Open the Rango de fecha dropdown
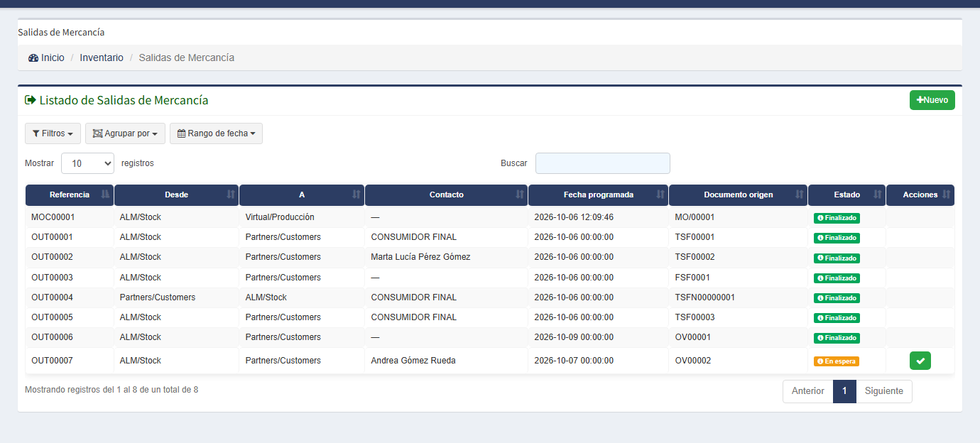 pos(216,133)
